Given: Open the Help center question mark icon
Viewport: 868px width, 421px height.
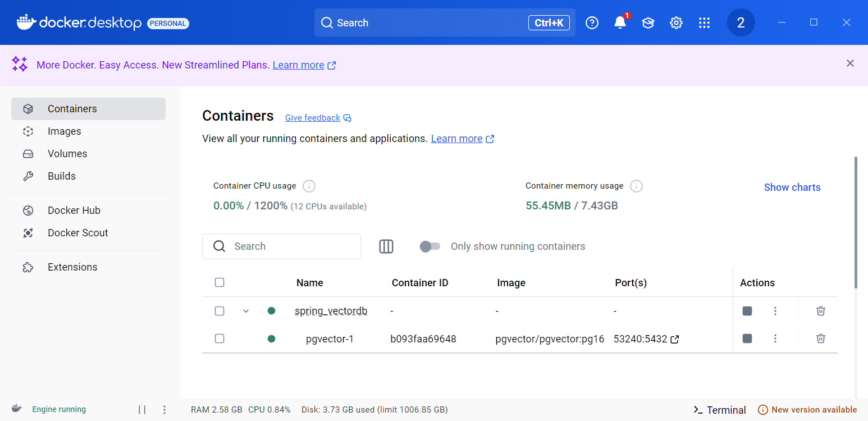Looking at the screenshot, I should [592, 22].
